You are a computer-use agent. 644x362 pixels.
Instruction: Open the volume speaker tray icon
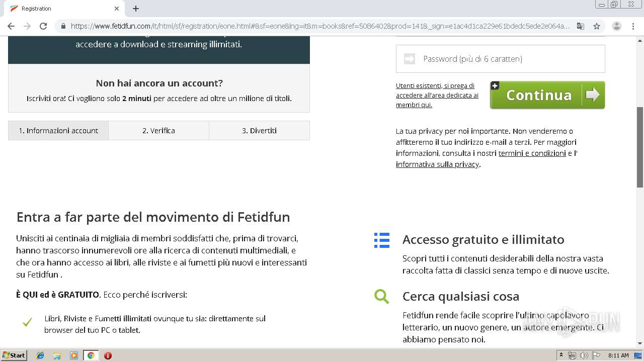(584, 355)
